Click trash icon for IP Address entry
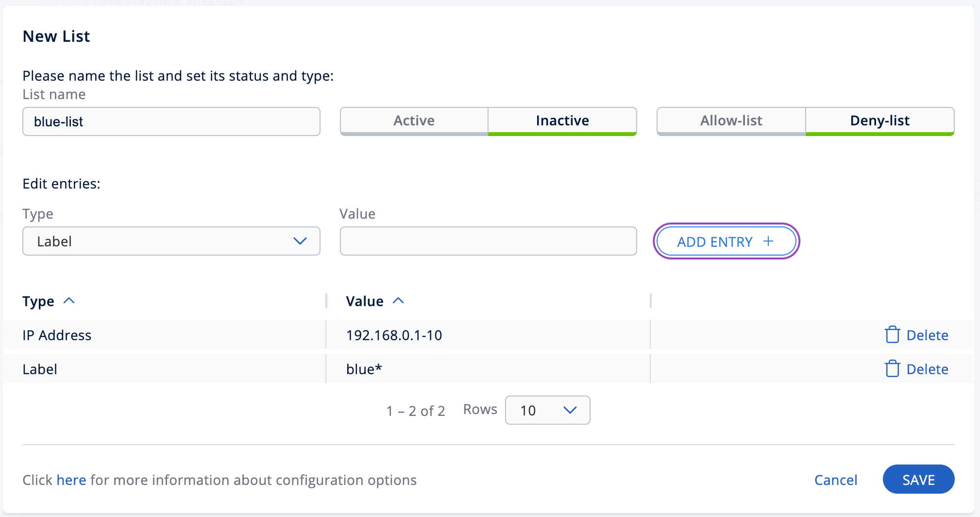The image size is (980, 517). coord(892,335)
